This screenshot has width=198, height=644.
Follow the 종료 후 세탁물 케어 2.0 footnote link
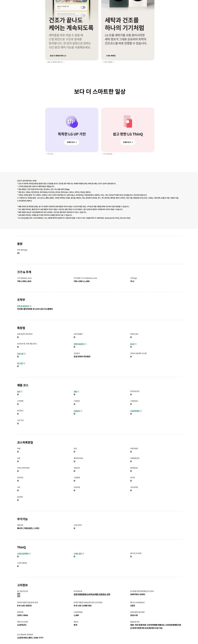(55, 62)
